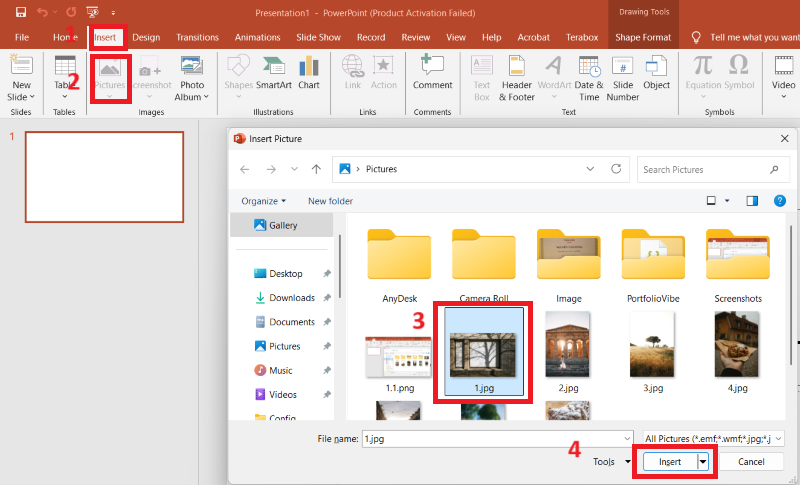Image resolution: width=800 pixels, height=485 pixels.
Task: Click the Redo icon in the quick access toolbar
Action: pos(71,12)
